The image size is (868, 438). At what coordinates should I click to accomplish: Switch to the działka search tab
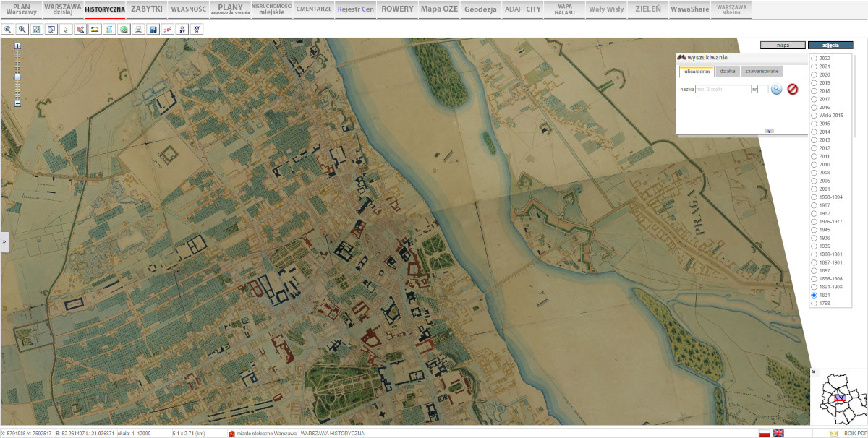click(x=728, y=72)
